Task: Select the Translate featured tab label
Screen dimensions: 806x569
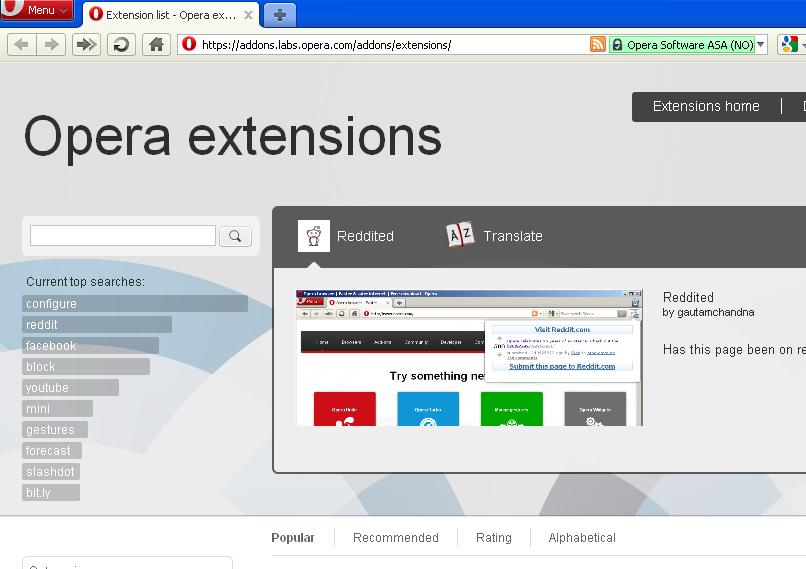Action: tap(512, 236)
